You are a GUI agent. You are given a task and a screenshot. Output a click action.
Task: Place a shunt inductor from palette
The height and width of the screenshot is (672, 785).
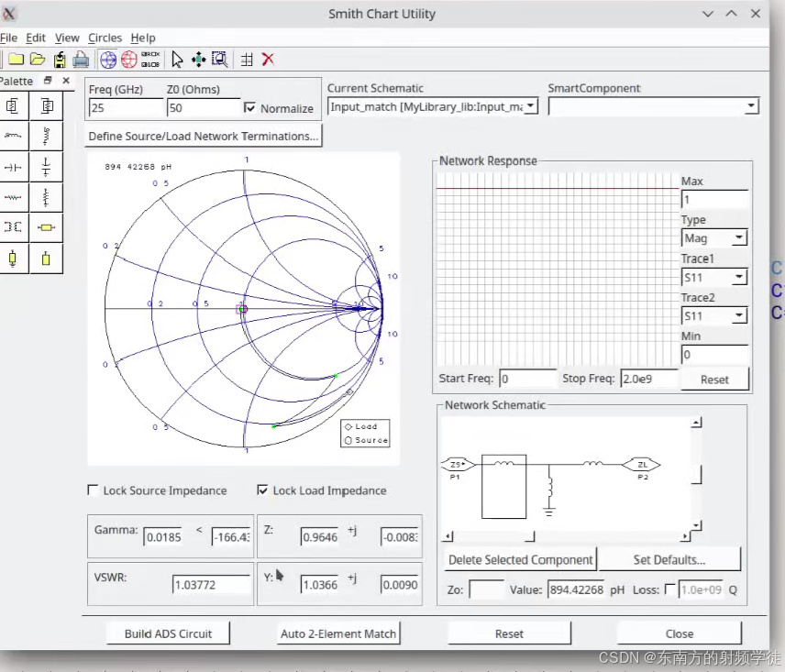[46, 136]
